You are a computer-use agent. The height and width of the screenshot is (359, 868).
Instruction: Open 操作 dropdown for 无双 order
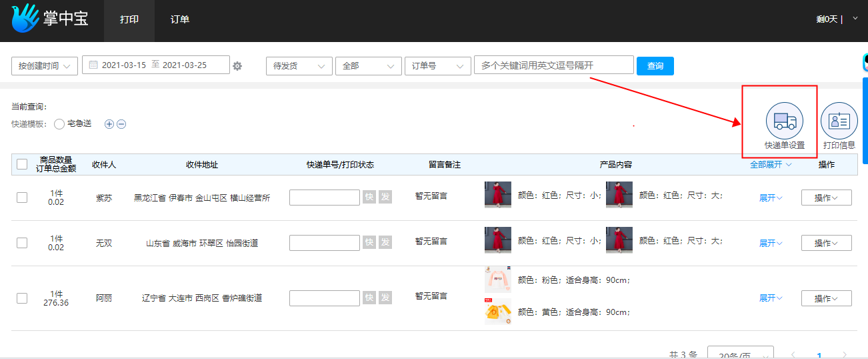point(826,243)
